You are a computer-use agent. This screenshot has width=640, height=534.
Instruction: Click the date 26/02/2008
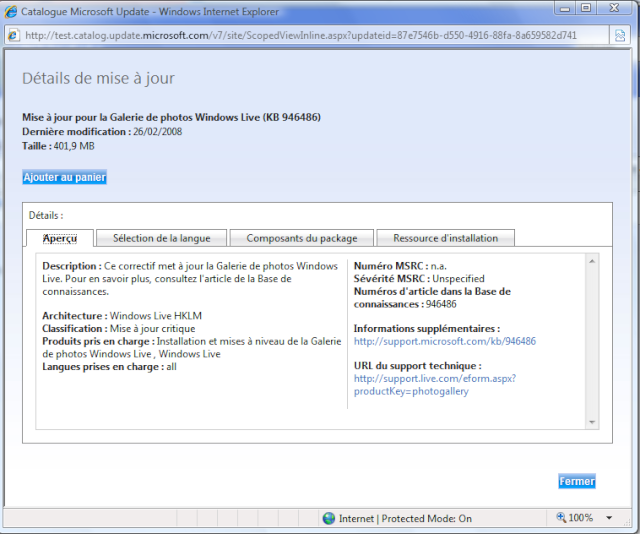(x=158, y=132)
